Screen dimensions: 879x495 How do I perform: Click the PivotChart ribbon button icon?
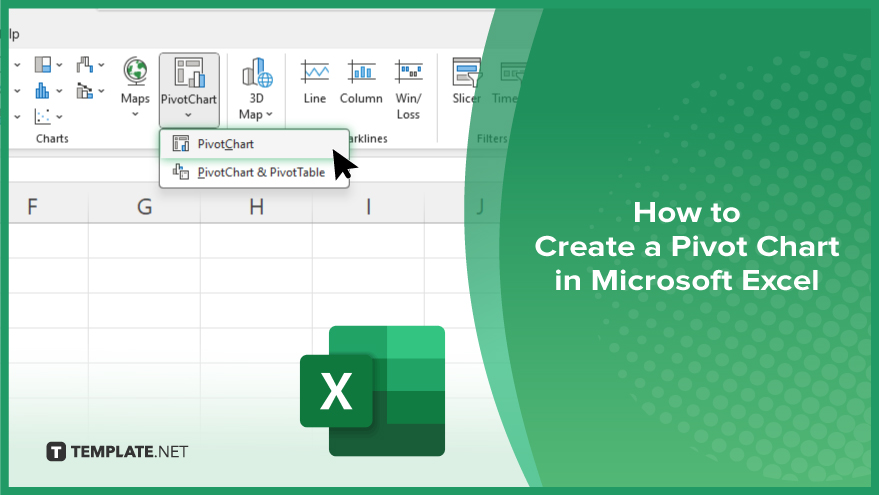click(189, 72)
